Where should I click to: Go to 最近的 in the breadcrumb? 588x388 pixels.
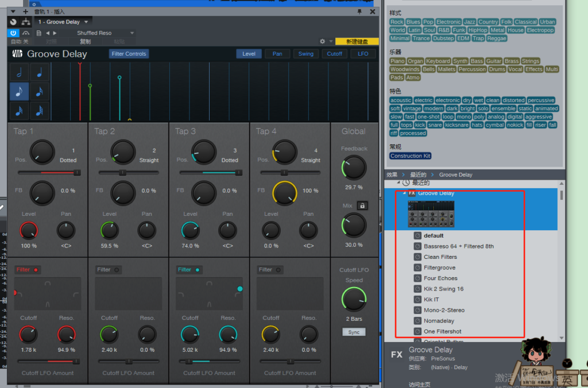coord(418,174)
